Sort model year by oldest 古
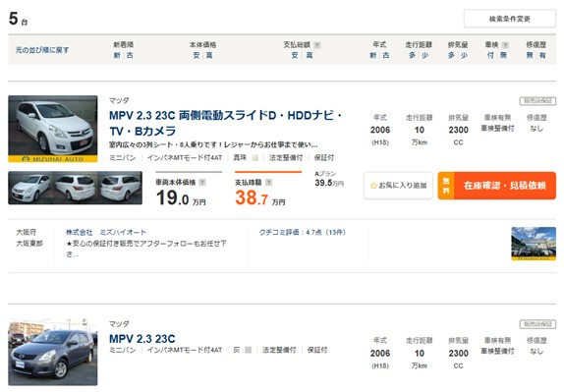 [x=386, y=55]
